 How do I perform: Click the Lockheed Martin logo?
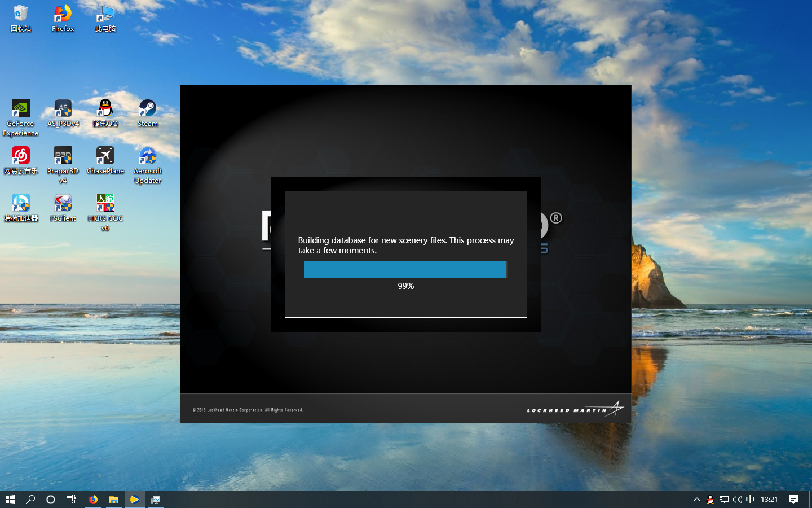[575, 409]
